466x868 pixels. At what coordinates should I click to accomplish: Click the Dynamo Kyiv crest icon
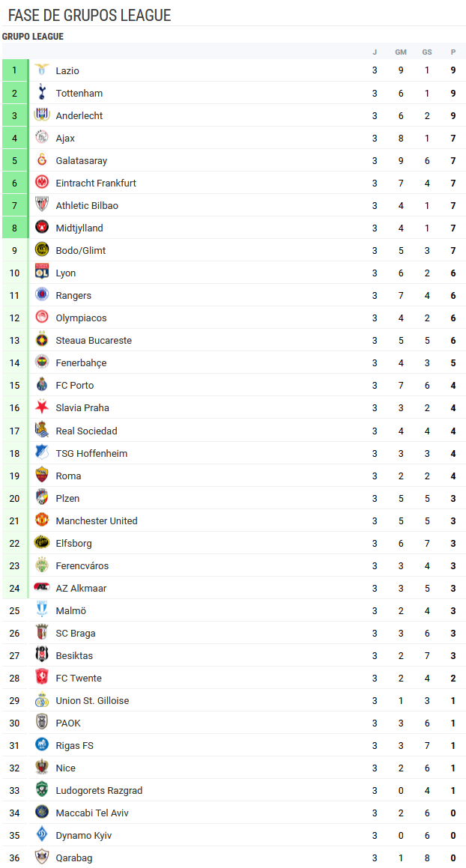pos(42,835)
